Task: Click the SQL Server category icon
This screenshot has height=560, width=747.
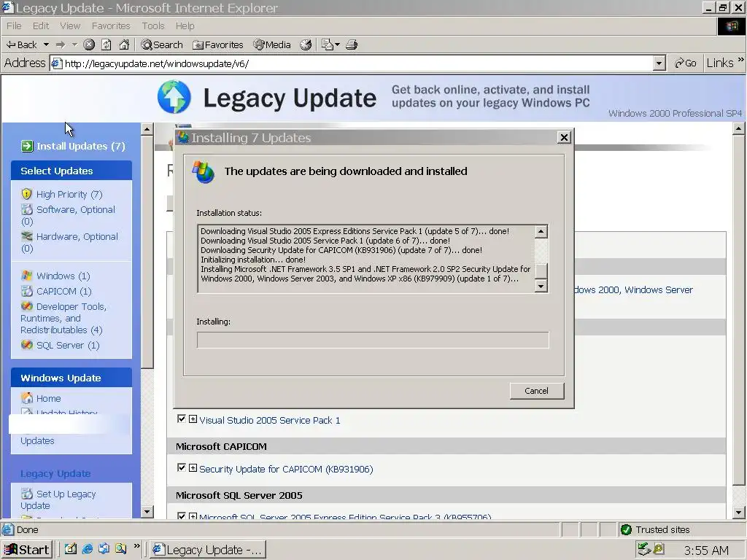Action: pyautogui.click(x=27, y=345)
